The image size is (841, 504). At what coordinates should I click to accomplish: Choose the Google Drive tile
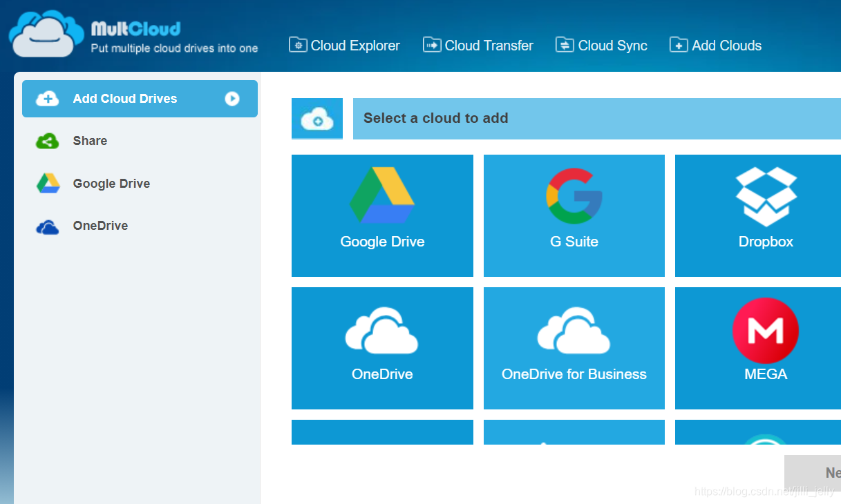(382, 215)
